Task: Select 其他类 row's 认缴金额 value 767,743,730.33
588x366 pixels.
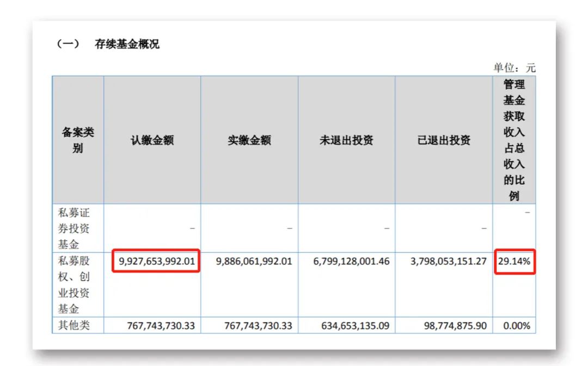Action: click(x=156, y=326)
